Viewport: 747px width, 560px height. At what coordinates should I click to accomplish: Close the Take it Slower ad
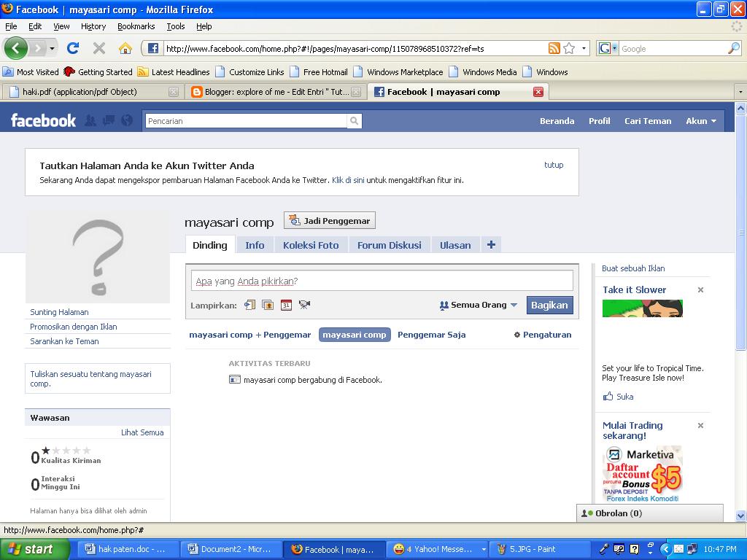pos(700,289)
